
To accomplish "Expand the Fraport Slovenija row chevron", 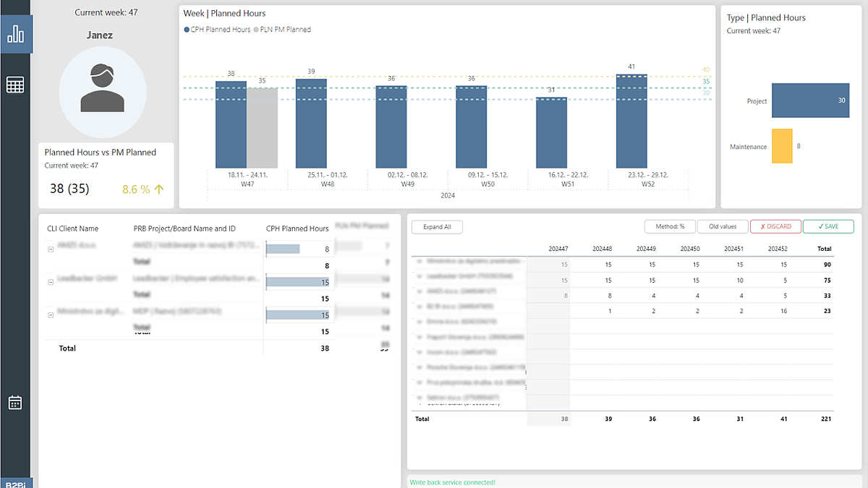I will point(420,338).
